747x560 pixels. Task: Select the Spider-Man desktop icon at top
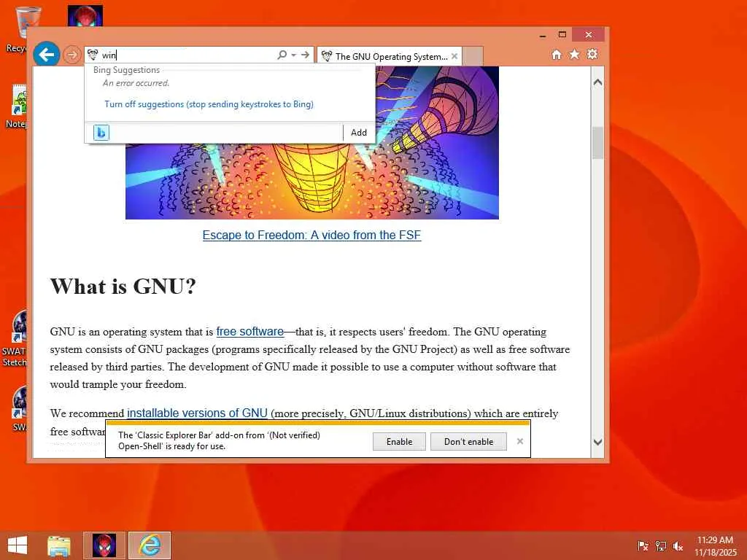pos(85,16)
